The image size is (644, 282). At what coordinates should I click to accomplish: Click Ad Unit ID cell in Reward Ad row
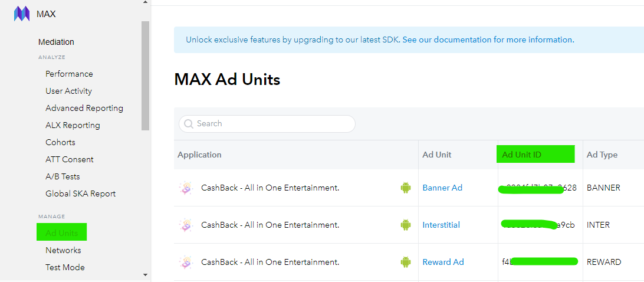540,262
